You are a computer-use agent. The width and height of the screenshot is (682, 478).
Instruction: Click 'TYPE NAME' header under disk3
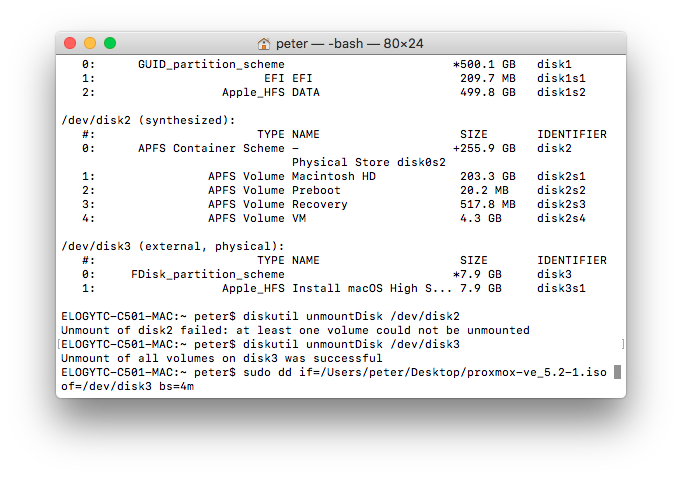point(288,260)
